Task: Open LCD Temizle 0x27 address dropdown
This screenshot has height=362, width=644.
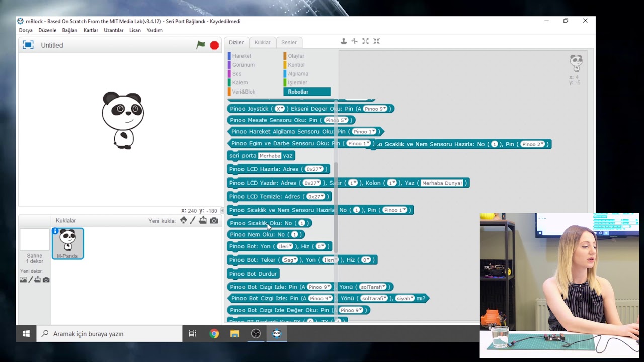Action: tap(316, 197)
